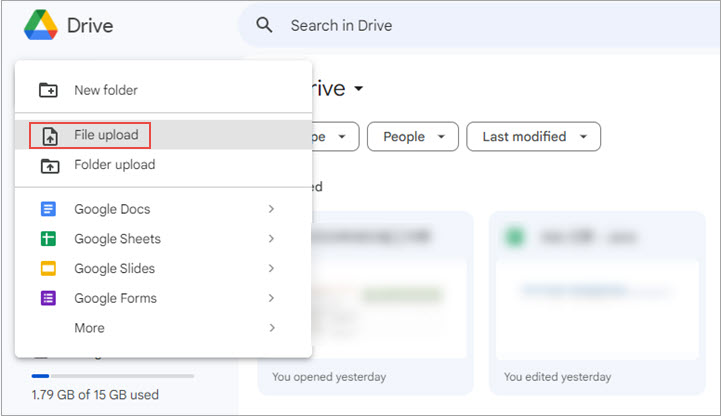Image resolution: width=721 pixels, height=416 pixels.
Task: Click the File upload icon
Action: [x=48, y=135]
